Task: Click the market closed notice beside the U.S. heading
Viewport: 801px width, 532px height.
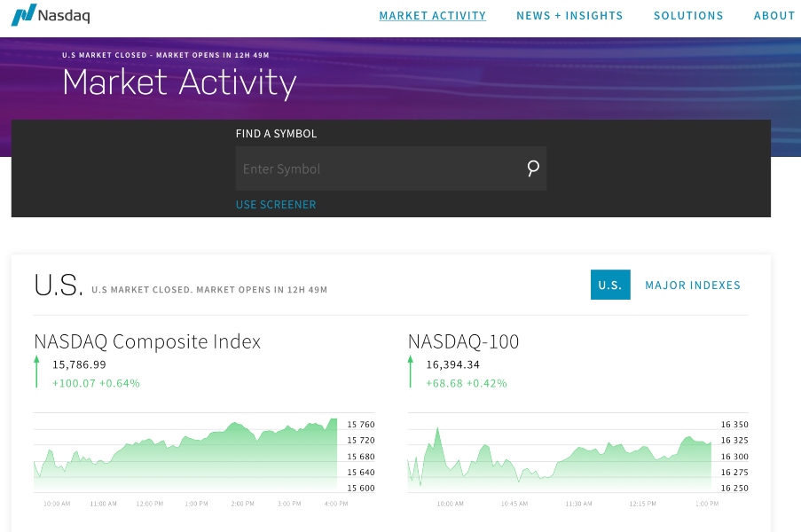Action: [x=209, y=290]
